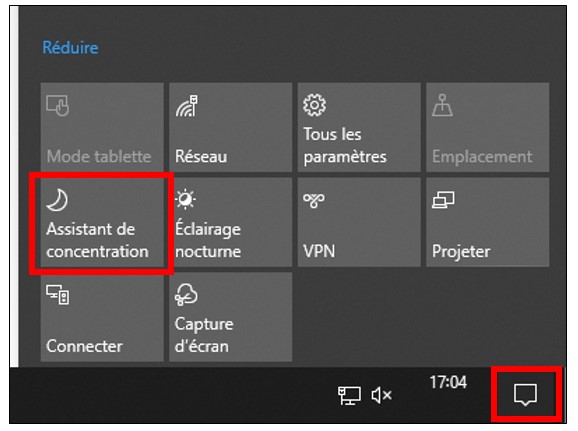Collapse quick actions with the Réduire link

[x=70, y=48]
